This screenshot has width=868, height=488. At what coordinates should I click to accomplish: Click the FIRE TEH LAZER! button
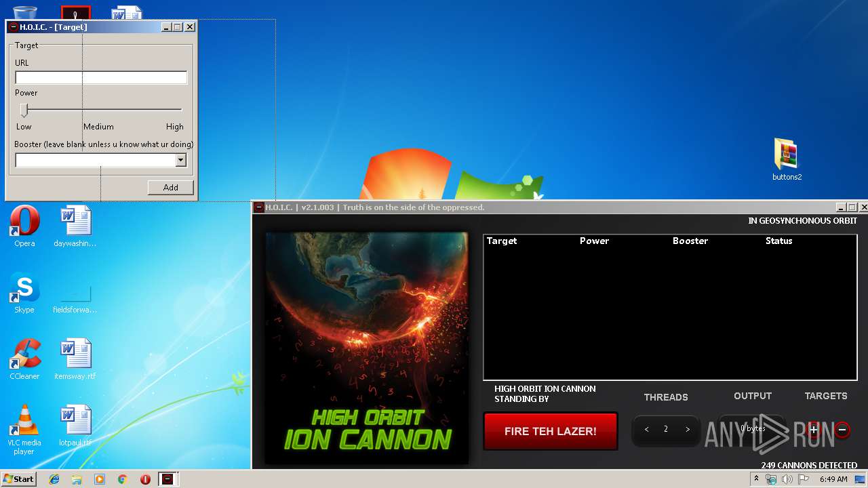pos(550,431)
